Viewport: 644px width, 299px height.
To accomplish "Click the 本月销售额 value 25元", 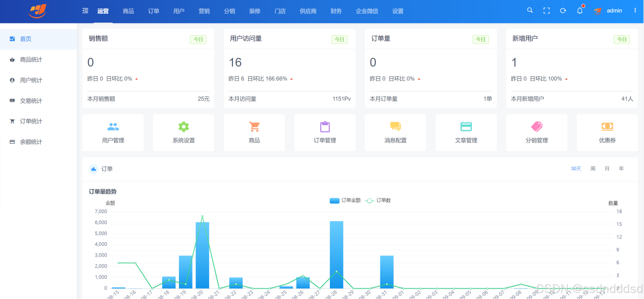I will (203, 99).
